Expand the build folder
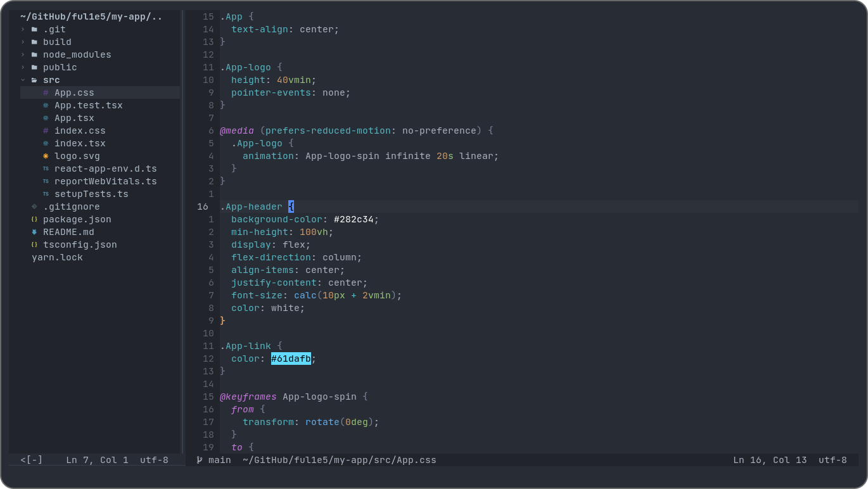 click(23, 42)
